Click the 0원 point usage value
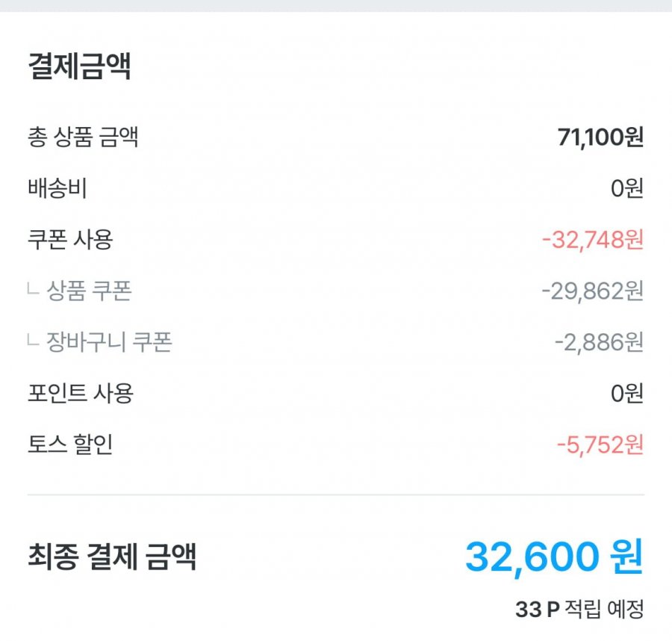The image size is (672, 641). pos(626,393)
